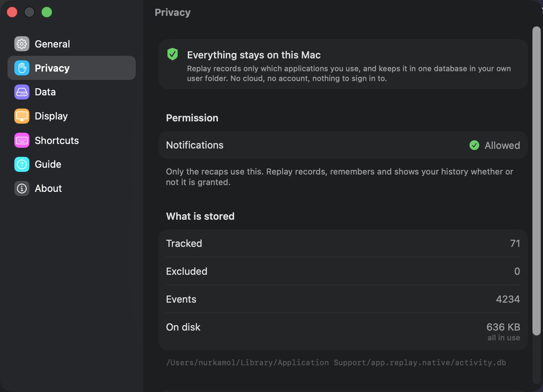This screenshot has height=392, width=543.
Task: Click the 'Replay records only which applications' description
Action: tap(349, 73)
